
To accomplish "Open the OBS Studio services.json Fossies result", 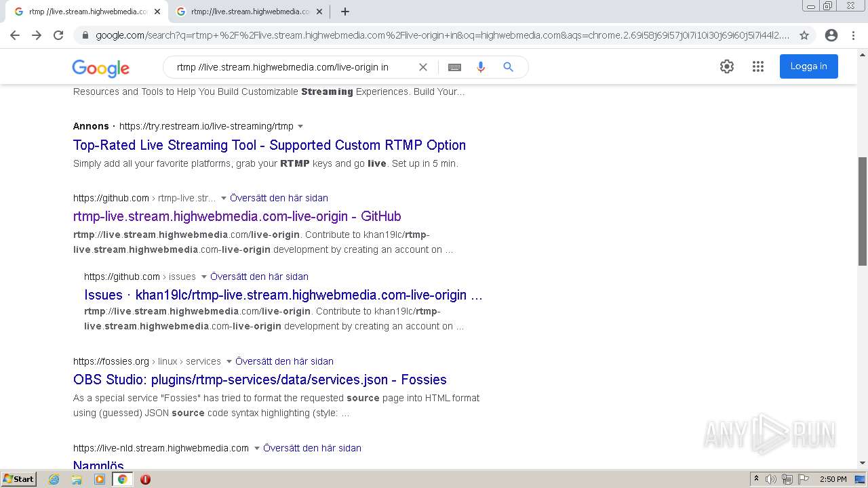I will click(260, 380).
